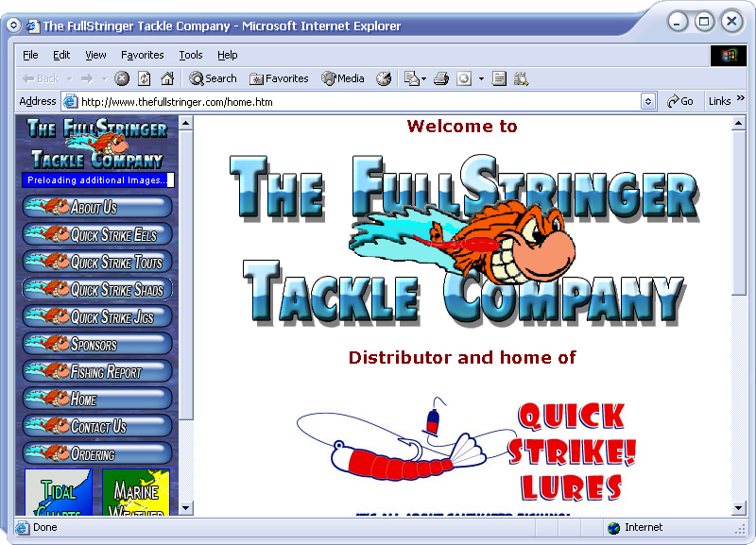Image resolution: width=756 pixels, height=545 pixels.
Task: Open the Edit menu
Action: pos(61,55)
